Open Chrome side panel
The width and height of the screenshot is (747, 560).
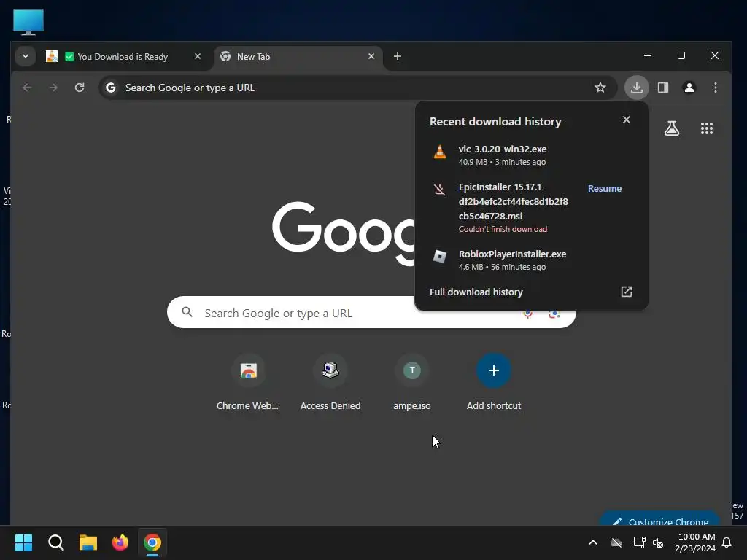pos(663,87)
